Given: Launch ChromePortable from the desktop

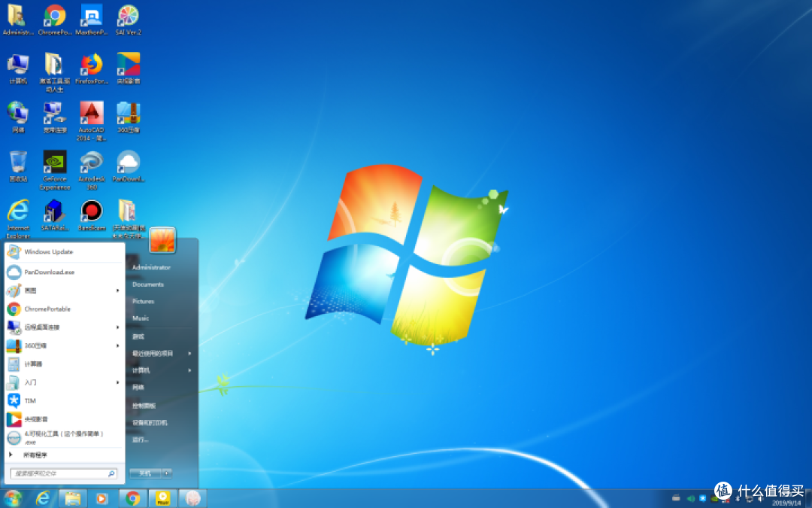Looking at the screenshot, I should 54,20.
